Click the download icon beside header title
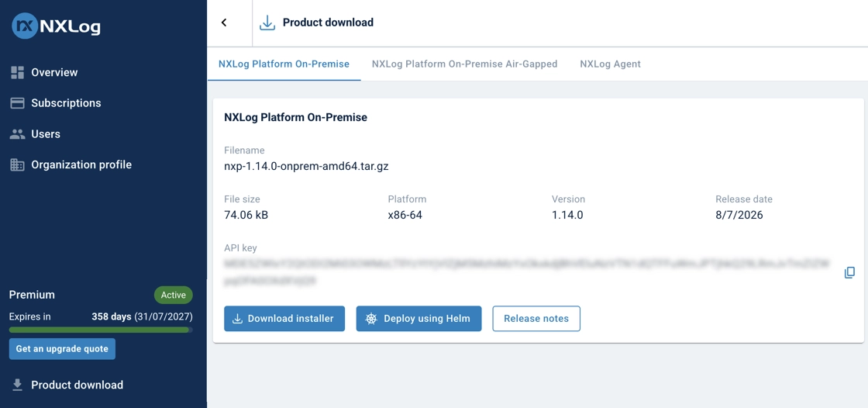This screenshot has width=868, height=408. point(267,22)
